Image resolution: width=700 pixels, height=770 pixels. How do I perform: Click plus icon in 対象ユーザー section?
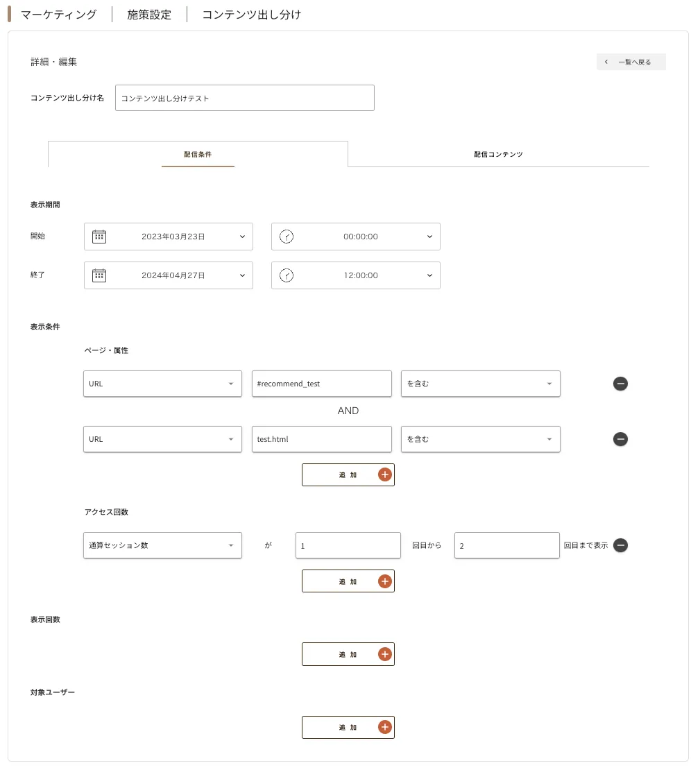(x=384, y=727)
